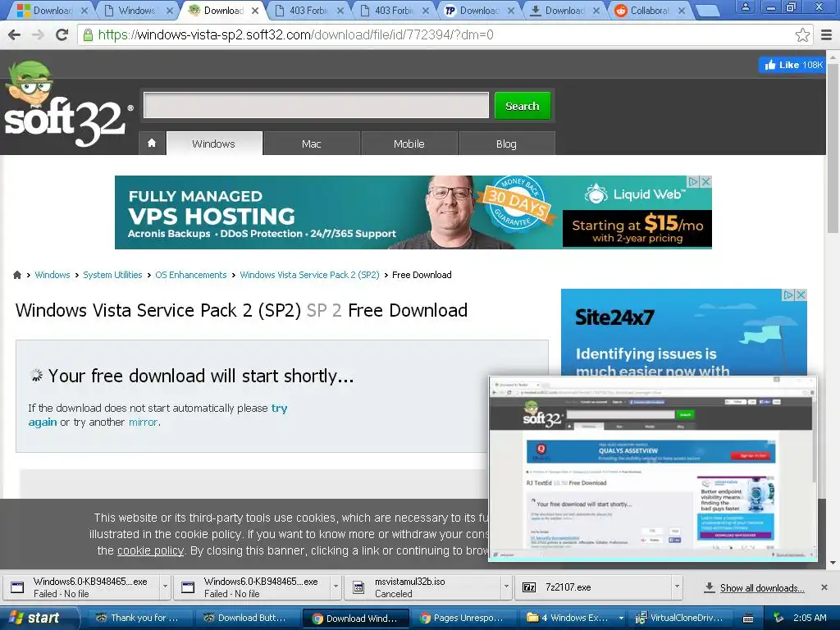This screenshot has width=840, height=630.
Task: Click the green padlock in address bar
Action: (87, 34)
